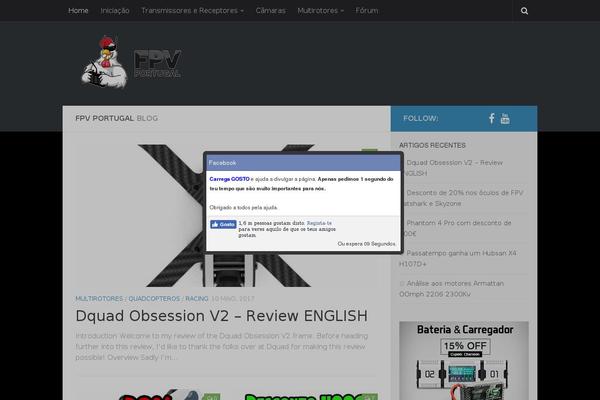Click the FOLLOW: label in sidebar

point(421,118)
